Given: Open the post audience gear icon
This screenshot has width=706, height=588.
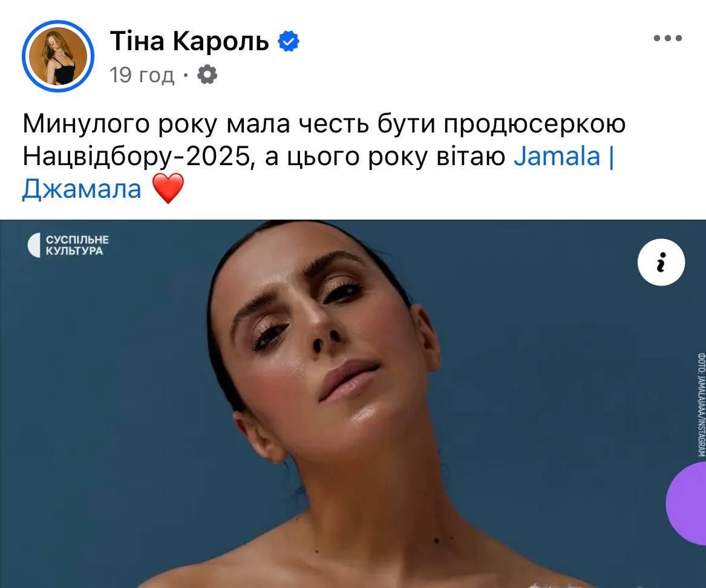Looking at the screenshot, I should [x=207, y=74].
